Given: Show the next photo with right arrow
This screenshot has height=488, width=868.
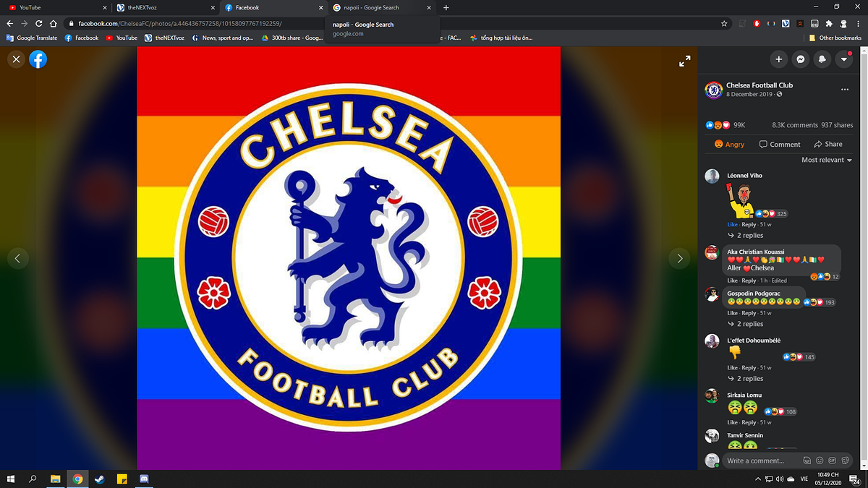Looking at the screenshot, I should (679, 257).
